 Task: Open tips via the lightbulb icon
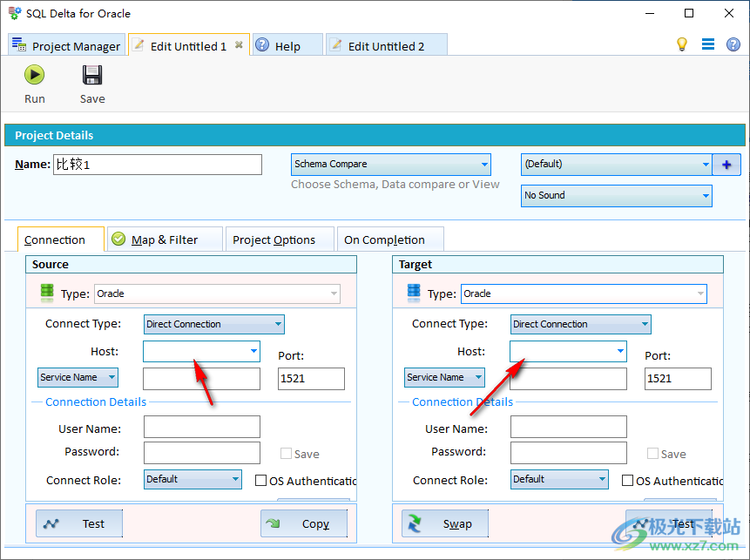(681, 44)
